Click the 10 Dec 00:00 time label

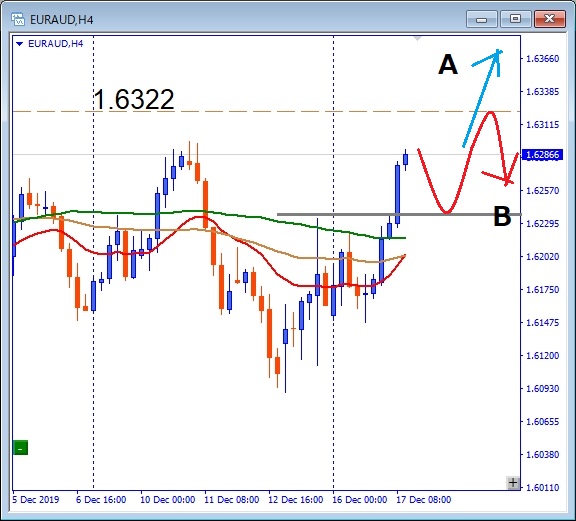click(x=168, y=500)
